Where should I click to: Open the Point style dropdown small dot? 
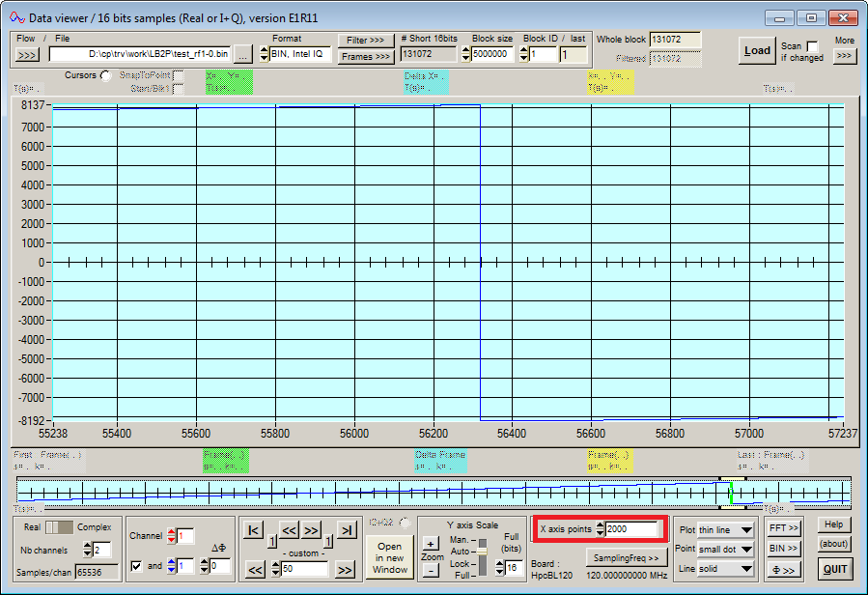click(x=726, y=550)
